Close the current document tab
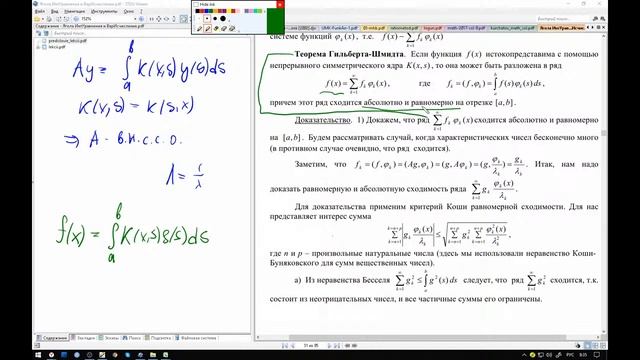The height and width of the screenshot is (360, 640). 604,27
